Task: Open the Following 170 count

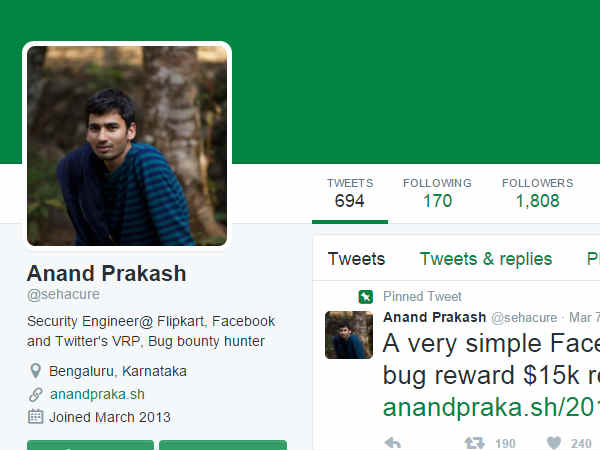Action: [437, 194]
